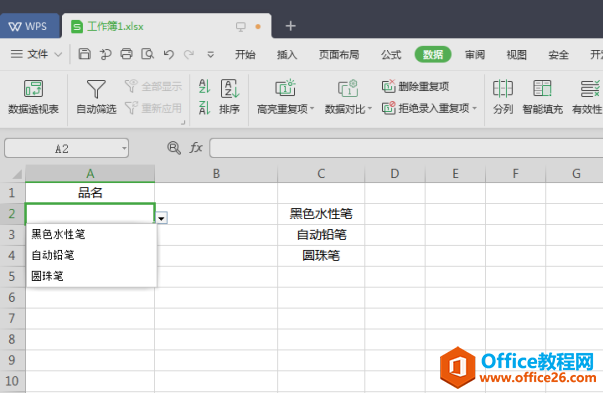Open the 视图 ribbon tab
This screenshot has width=603, height=395.
point(516,55)
